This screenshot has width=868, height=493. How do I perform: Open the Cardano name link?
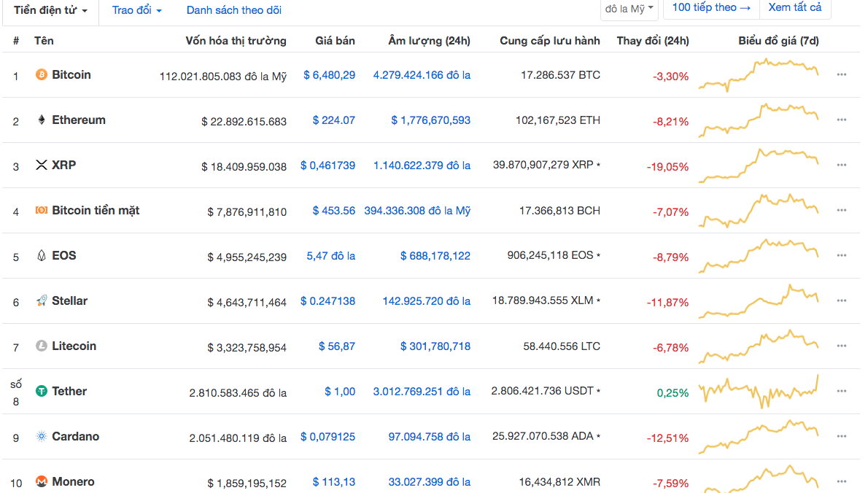pos(75,437)
